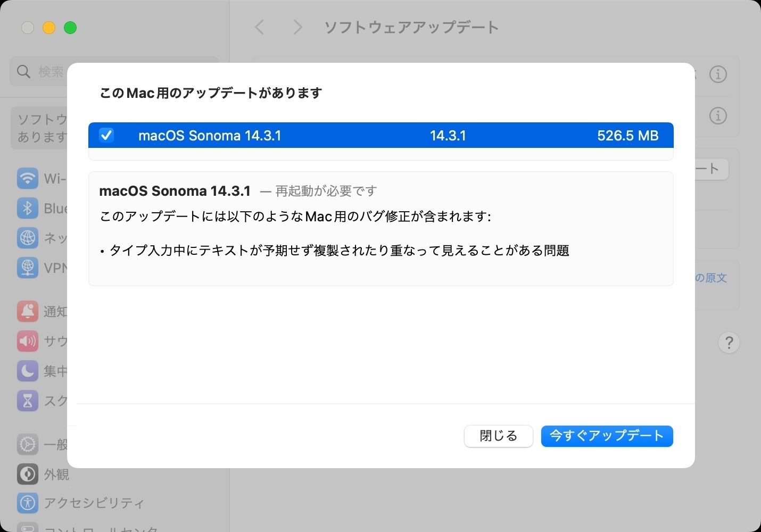Image resolution: width=761 pixels, height=532 pixels.
Task: Click the ソフトウェアアップデート window title
Action: coord(411,27)
